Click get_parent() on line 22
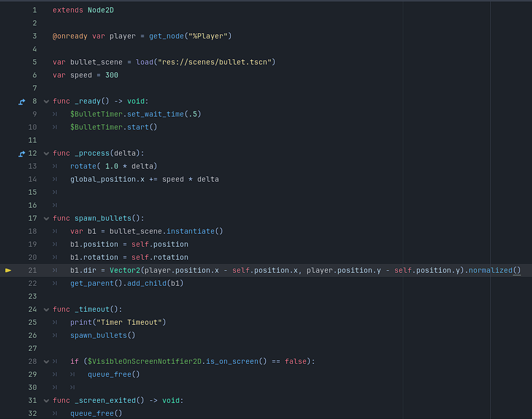The height and width of the screenshot is (419, 532). pyautogui.click(x=96, y=283)
